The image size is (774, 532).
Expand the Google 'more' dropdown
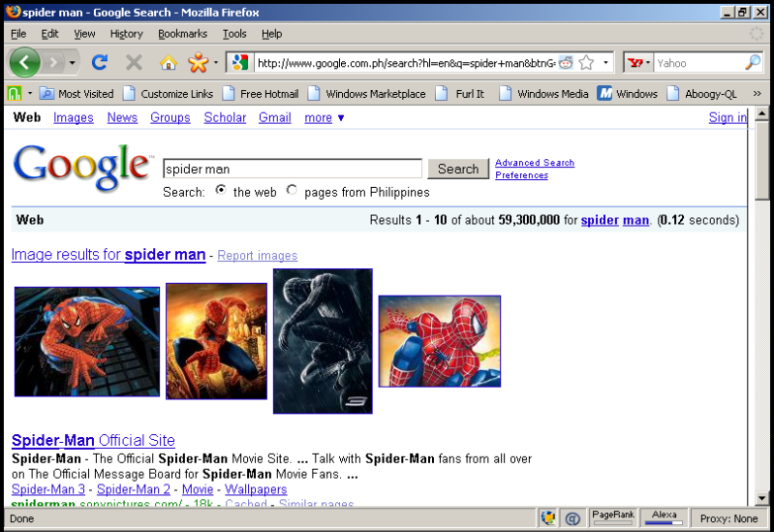point(325,117)
